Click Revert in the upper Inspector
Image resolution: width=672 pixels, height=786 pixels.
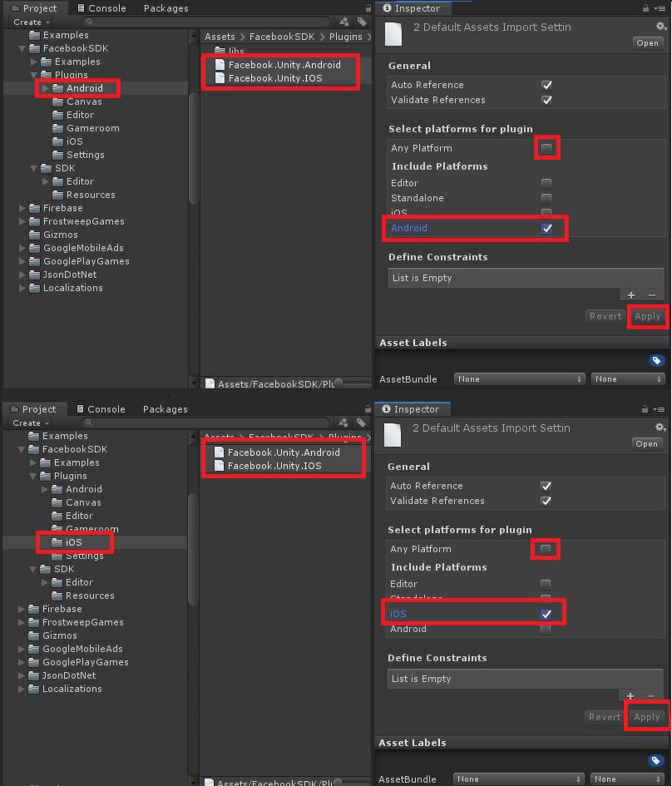605,316
